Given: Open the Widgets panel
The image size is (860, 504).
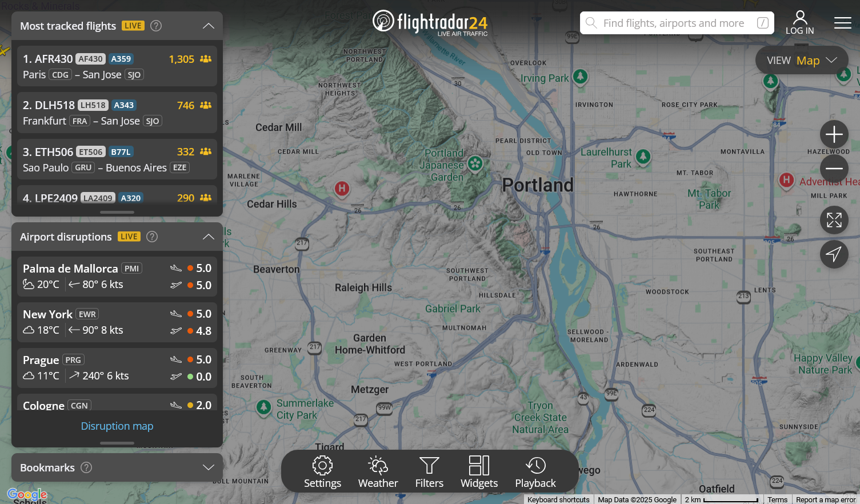Looking at the screenshot, I should coord(479,472).
